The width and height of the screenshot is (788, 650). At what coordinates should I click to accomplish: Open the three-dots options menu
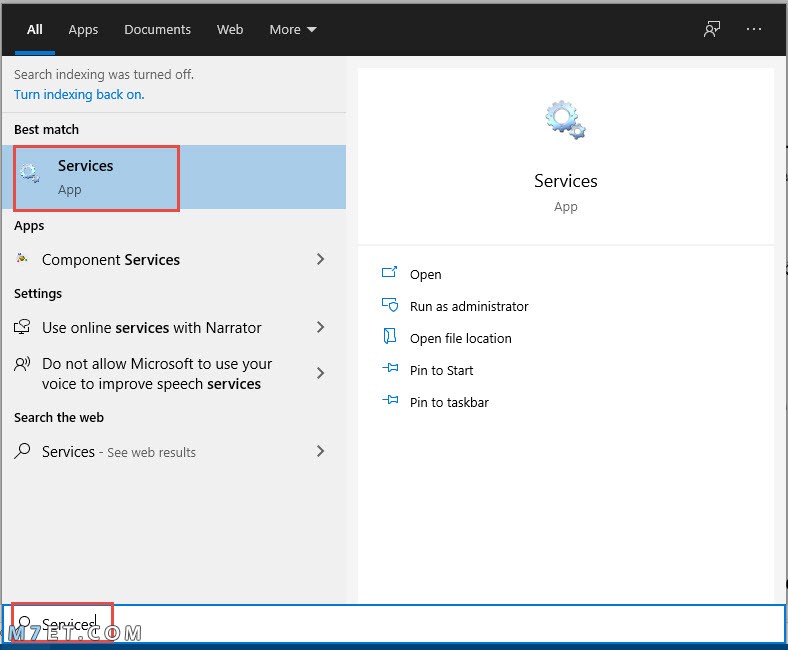(753, 29)
